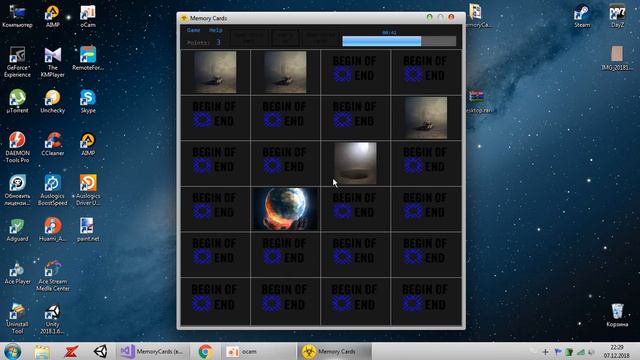Launch Steam from the desktop
Viewport: 640px width, 360px height.
click(x=582, y=16)
